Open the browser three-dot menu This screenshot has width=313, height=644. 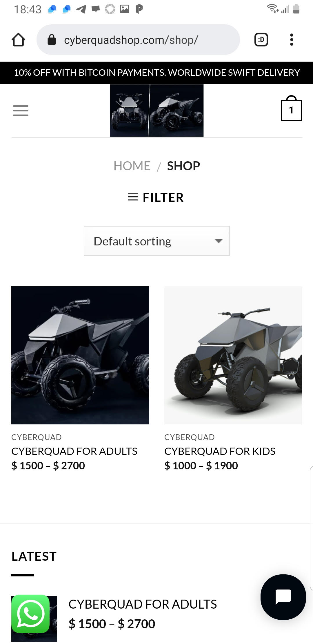pos(292,40)
